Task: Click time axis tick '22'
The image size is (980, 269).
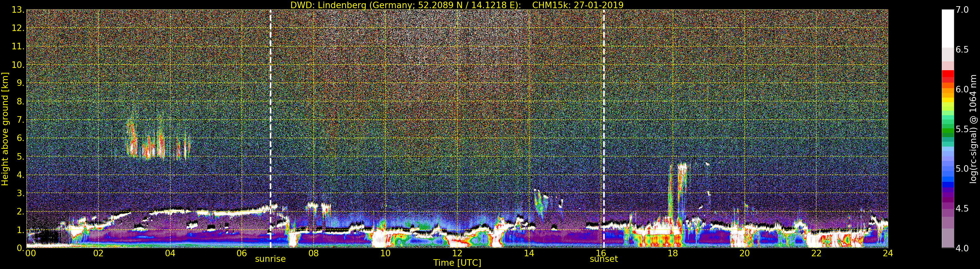Action: click(816, 253)
